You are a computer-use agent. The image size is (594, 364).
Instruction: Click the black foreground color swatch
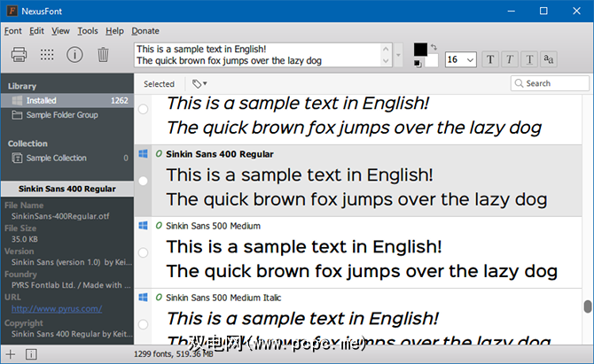point(420,50)
